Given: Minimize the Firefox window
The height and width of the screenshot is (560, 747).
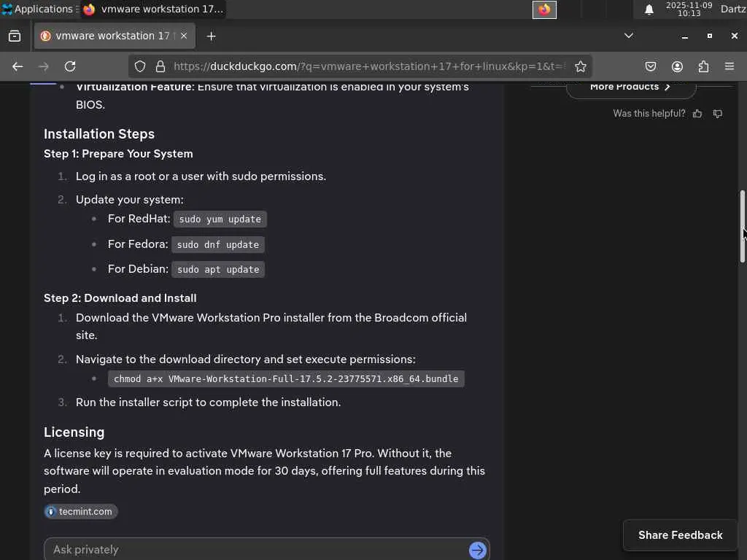Looking at the screenshot, I should pos(684,36).
